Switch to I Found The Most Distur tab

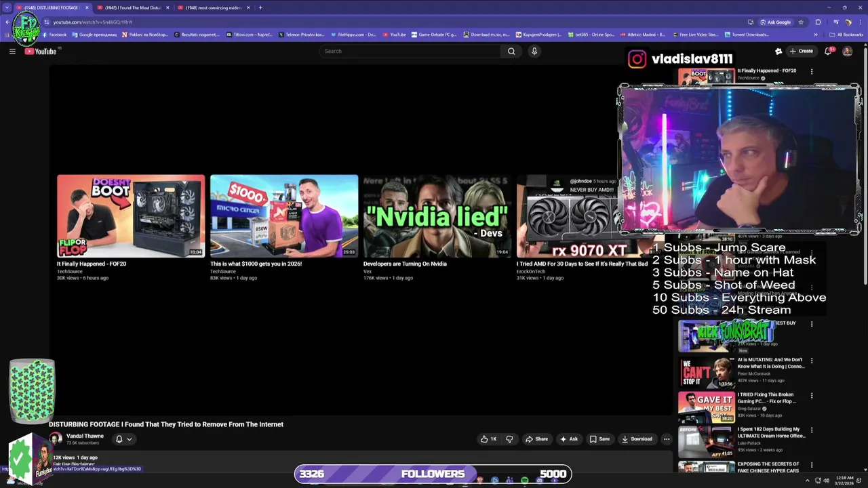[x=132, y=7]
